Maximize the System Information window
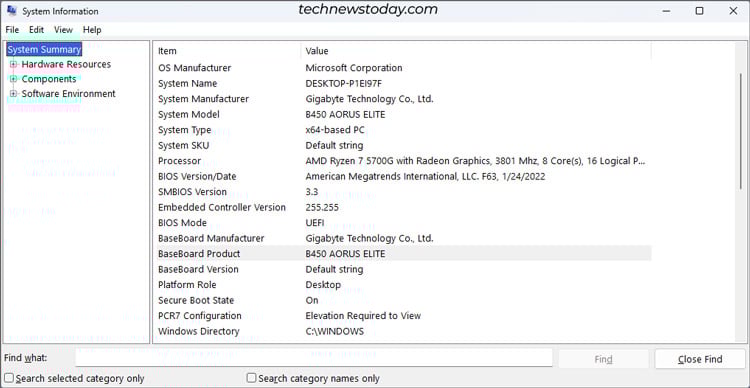The width and height of the screenshot is (750, 388). [x=699, y=11]
